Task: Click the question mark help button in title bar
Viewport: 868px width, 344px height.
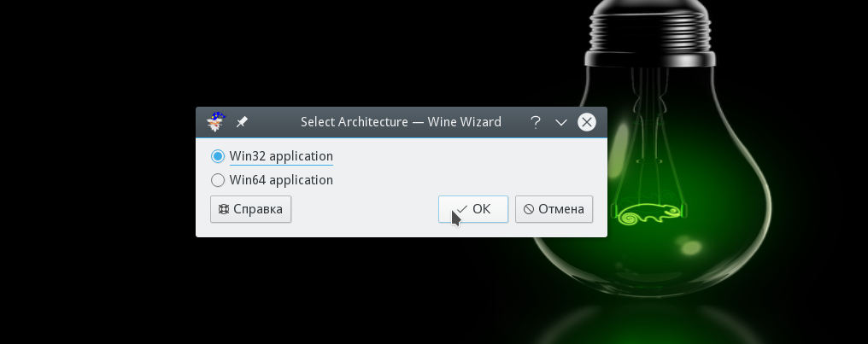Action: point(536,122)
